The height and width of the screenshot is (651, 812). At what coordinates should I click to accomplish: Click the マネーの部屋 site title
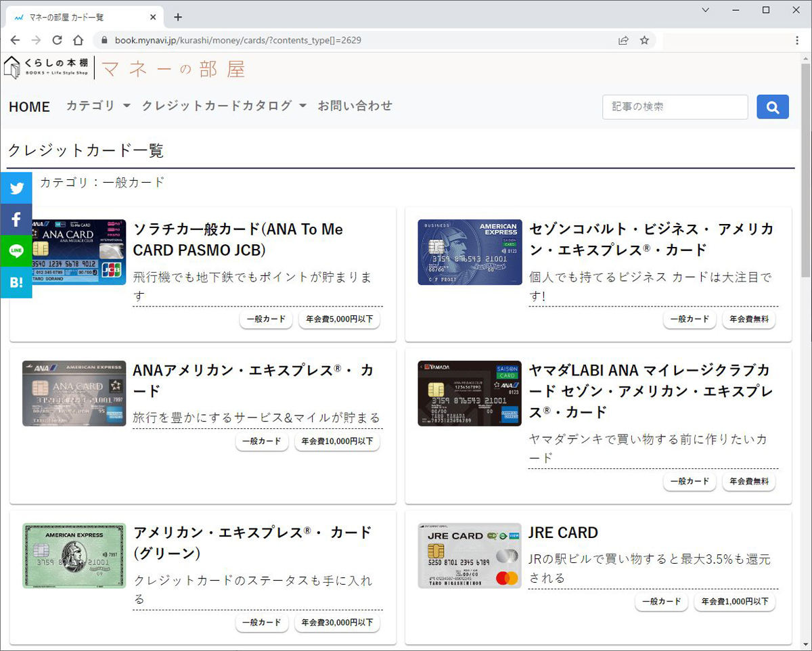173,68
